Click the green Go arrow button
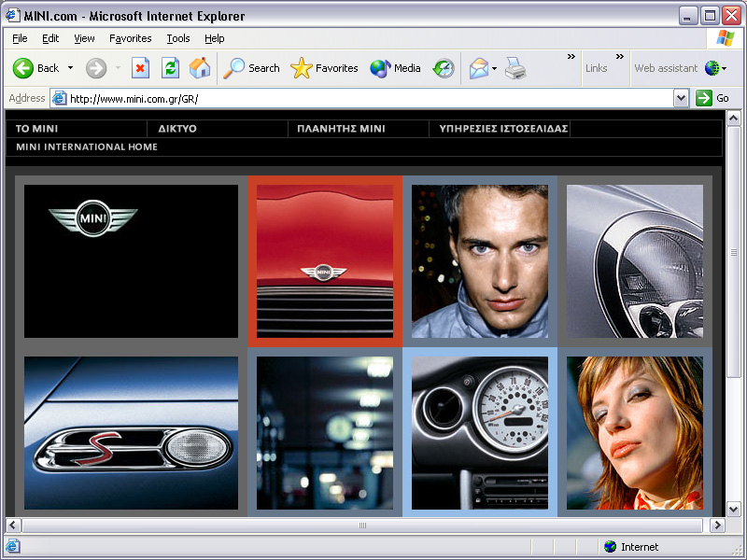Screen dimensions: 747x560 coord(704,98)
